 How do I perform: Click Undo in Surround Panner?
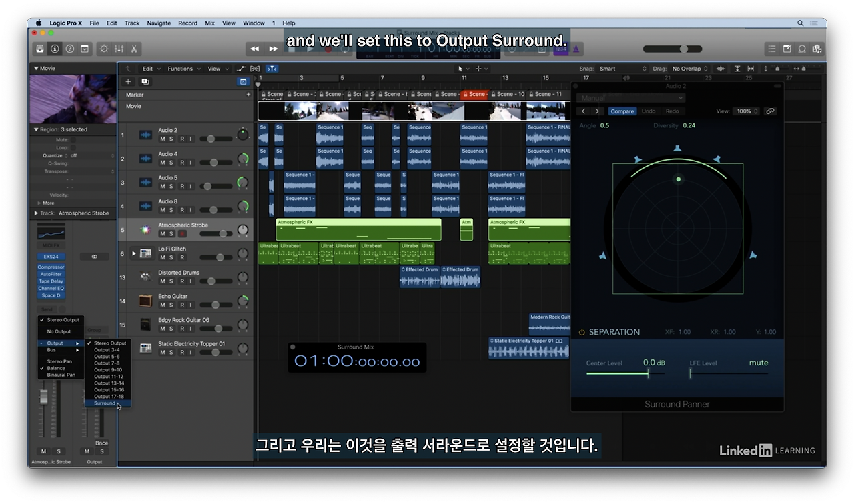pyautogui.click(x=648, y=111)
